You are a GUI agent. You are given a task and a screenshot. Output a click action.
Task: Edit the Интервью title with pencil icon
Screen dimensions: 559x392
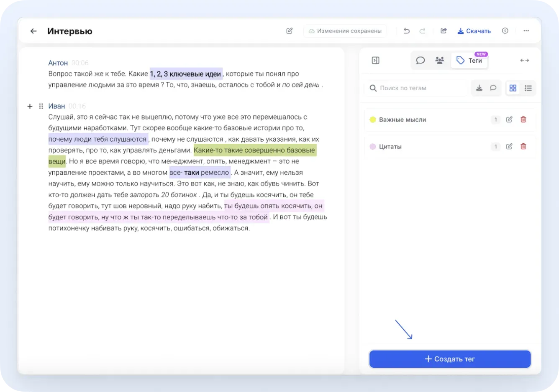(x=290, y=31)
